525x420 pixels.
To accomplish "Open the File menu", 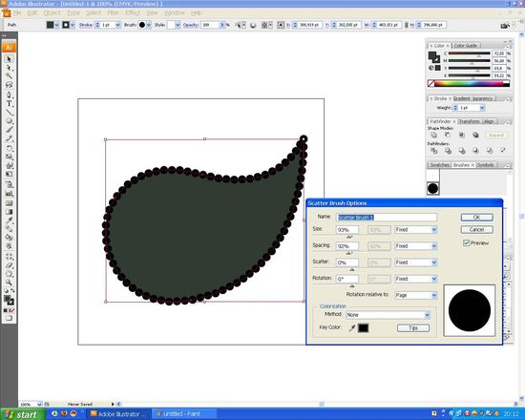I will tap(17, 12).
